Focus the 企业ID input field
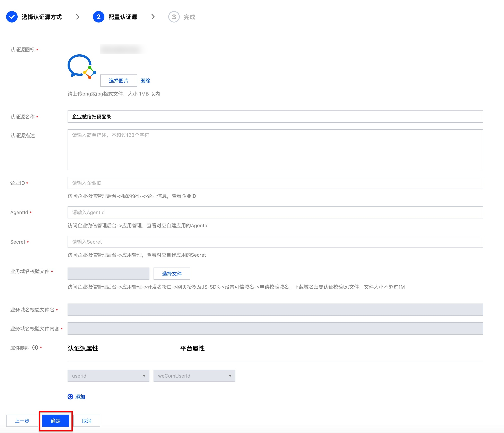 275,183
